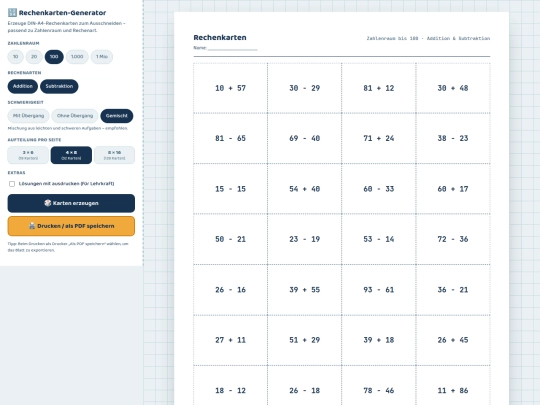Choose difficulty Ohne Übergang
This screenshot has height=405, width=540.
click(75, 116)
